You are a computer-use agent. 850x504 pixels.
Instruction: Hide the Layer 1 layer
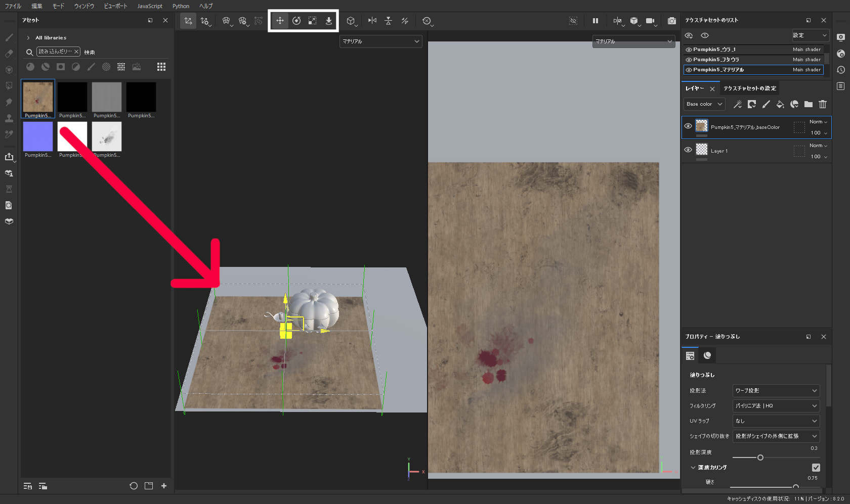coord(688,150)
